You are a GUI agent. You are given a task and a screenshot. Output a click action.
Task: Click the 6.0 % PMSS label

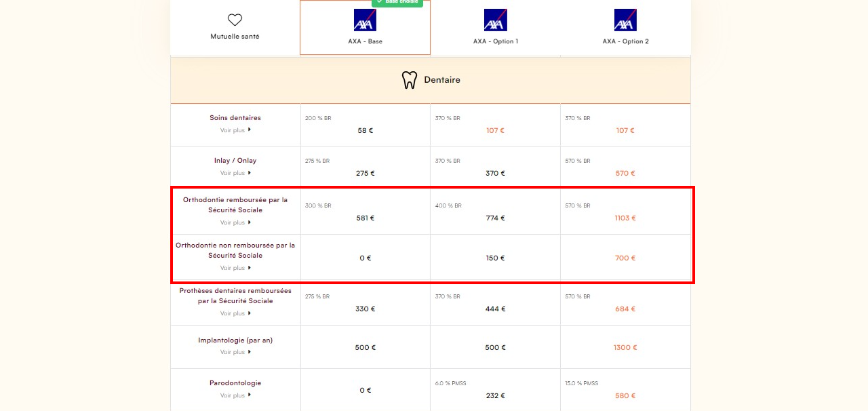tap(452, 383)
